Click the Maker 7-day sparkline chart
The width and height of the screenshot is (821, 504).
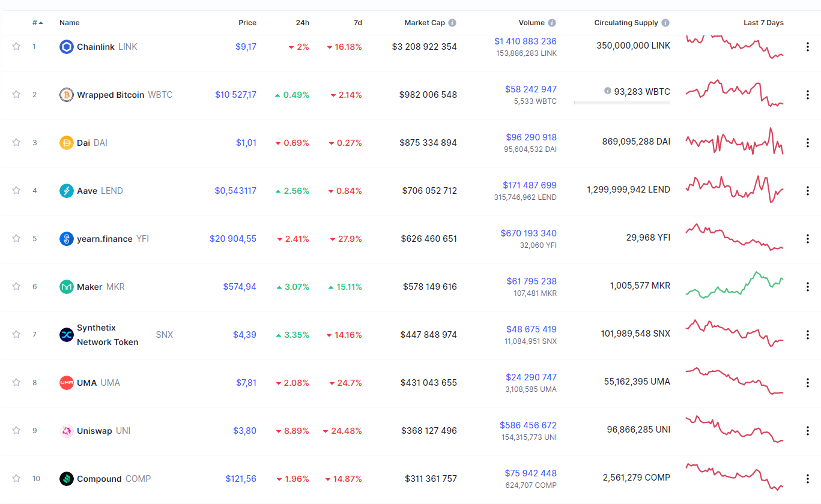click(735, 285)
